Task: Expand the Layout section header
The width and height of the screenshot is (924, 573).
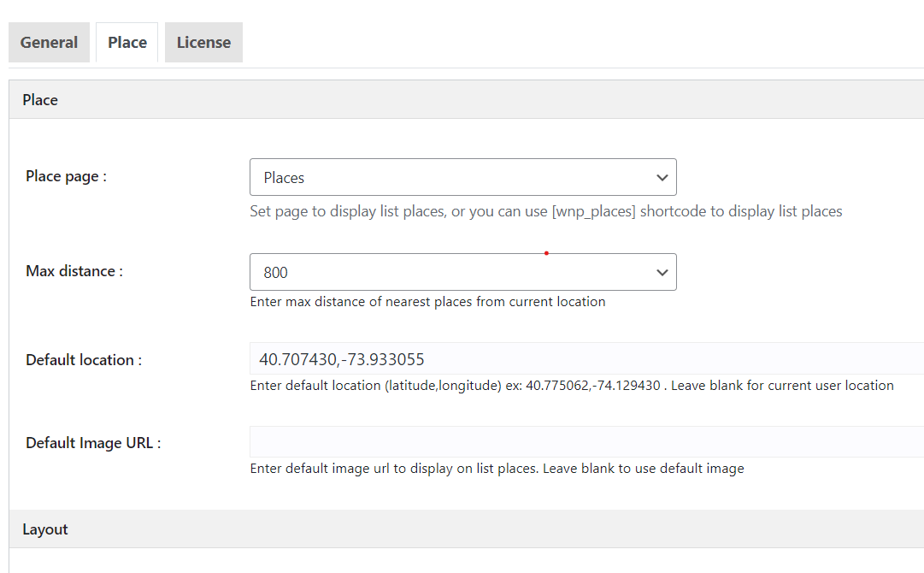Action: click(x=45, y=529)
